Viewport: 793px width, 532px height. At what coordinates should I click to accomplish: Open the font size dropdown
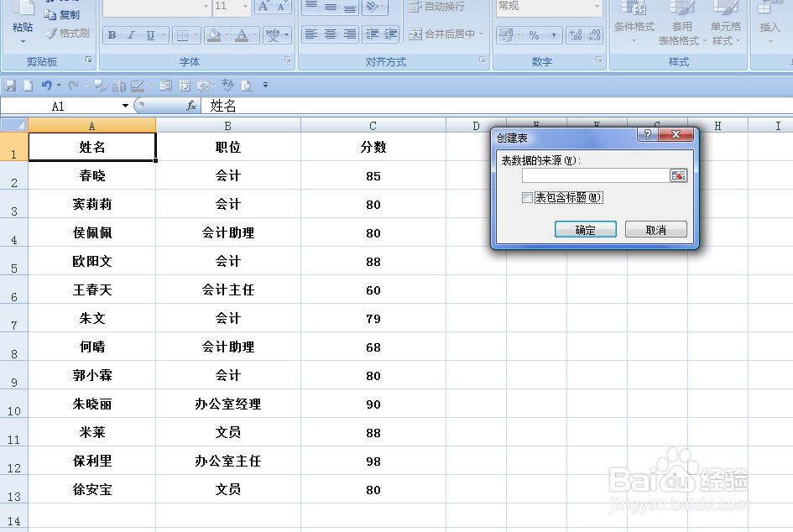(245, 6)
